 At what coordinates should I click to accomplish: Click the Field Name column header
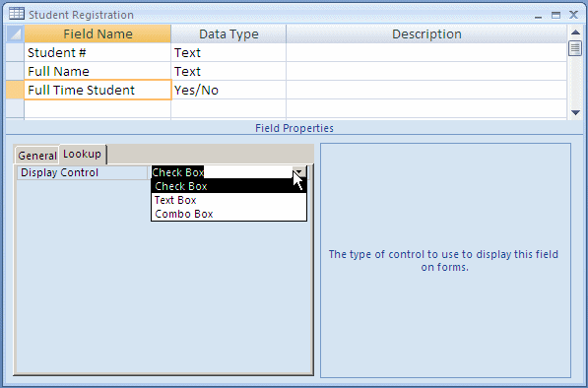pyautogui.click(x=98, y=33)
